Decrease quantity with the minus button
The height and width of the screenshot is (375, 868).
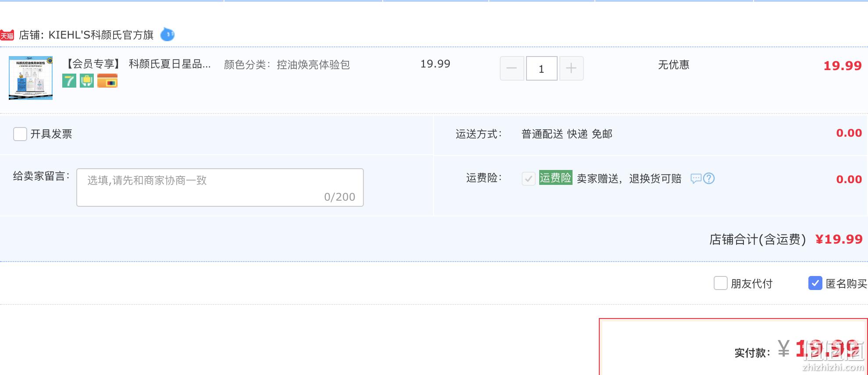coord(512,68)
